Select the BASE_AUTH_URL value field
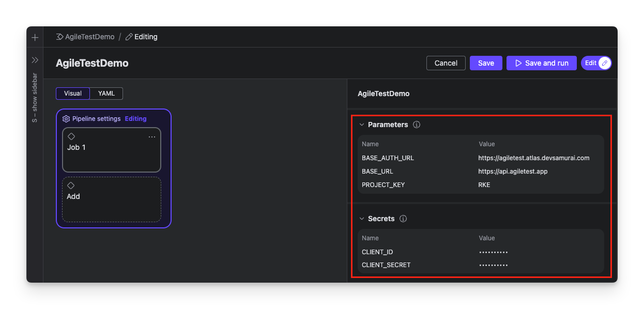This screenshot has height=309, width=644. (533, 158)
